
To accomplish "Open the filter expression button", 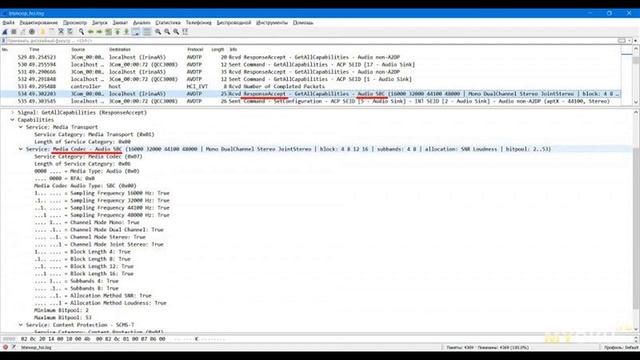I will (622, 41).
